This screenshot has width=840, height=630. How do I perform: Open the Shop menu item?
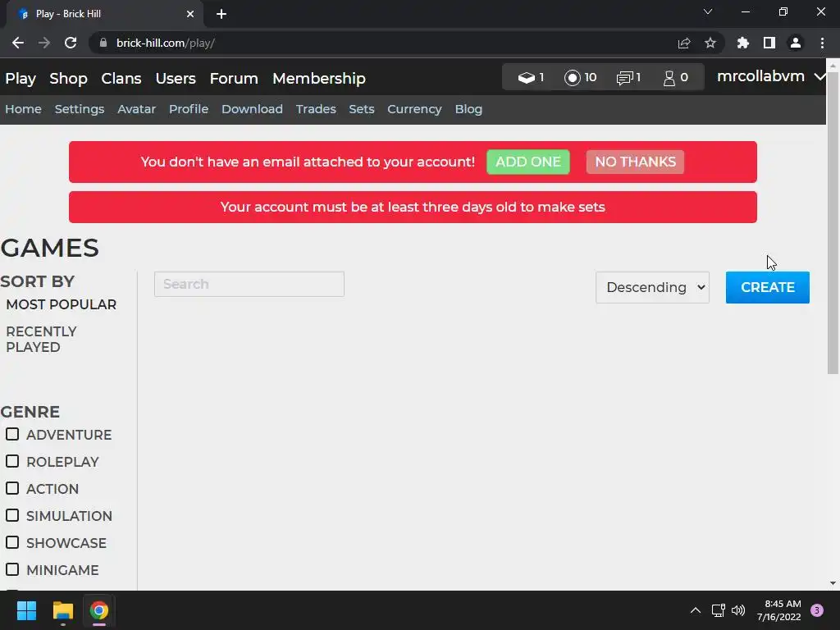click(69, 78)
